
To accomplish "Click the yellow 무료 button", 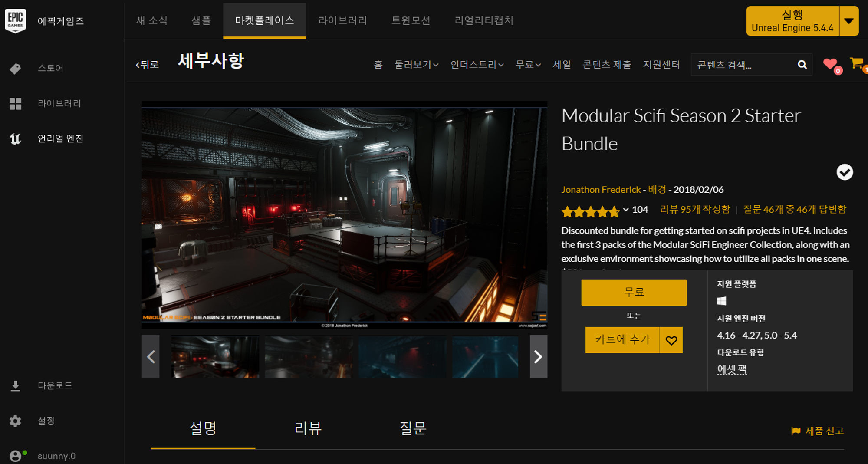I will pyautogui.click(x=634, y=293).
